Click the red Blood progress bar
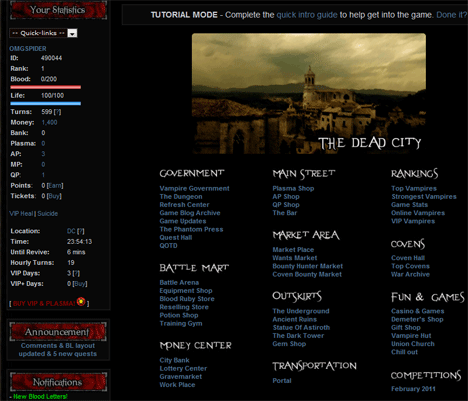 tap(46, 87)
